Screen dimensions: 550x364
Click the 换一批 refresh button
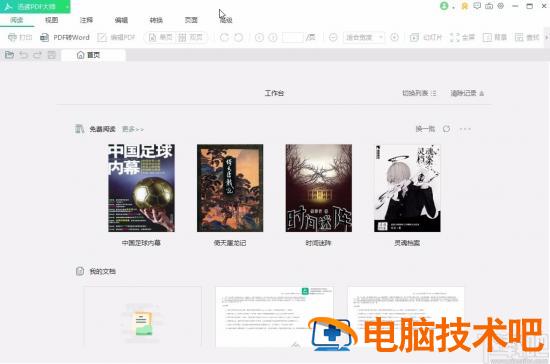425,129
